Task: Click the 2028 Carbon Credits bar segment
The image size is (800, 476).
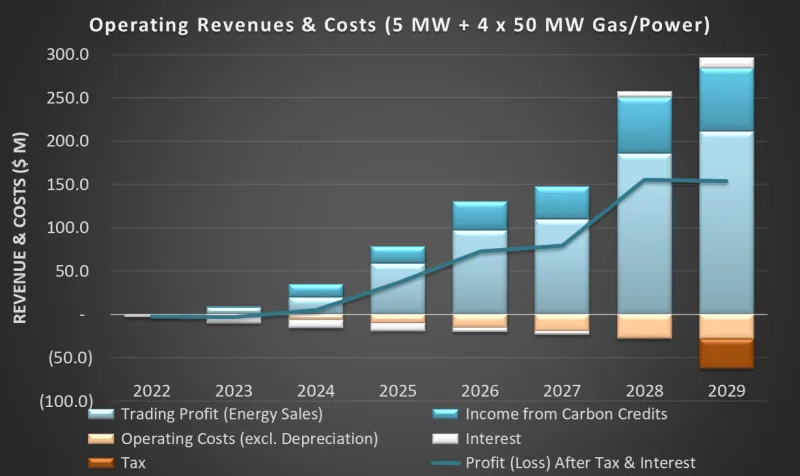Action: coord(644,125)
